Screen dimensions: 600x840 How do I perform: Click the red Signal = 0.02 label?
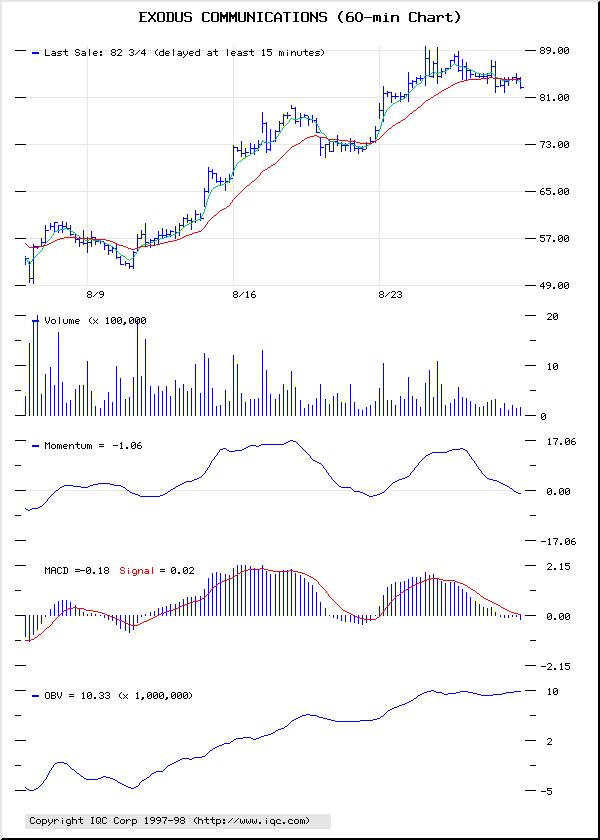point(156,571)
